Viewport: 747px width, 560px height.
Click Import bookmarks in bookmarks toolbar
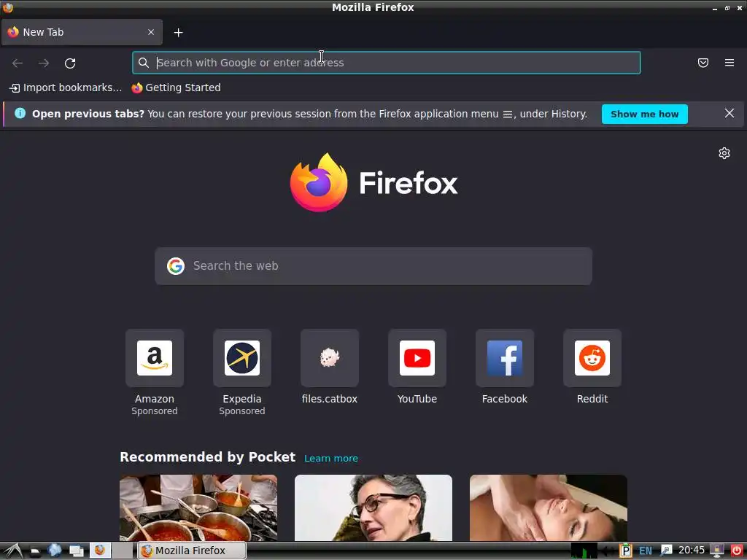click(x=66, y=87)
